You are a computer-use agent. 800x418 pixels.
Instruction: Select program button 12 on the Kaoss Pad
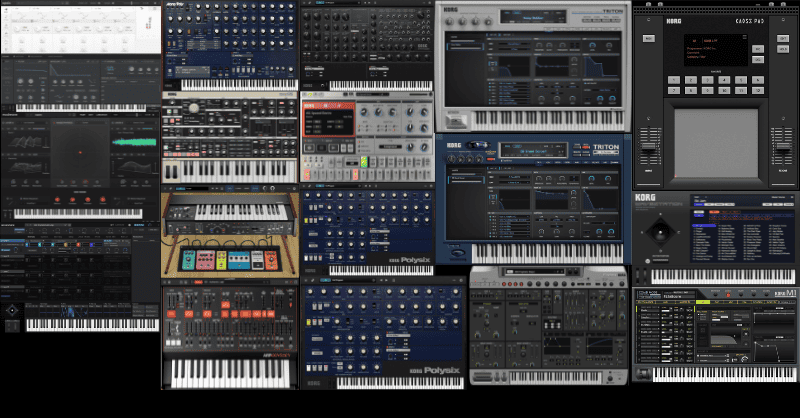[x=758, y=90]
